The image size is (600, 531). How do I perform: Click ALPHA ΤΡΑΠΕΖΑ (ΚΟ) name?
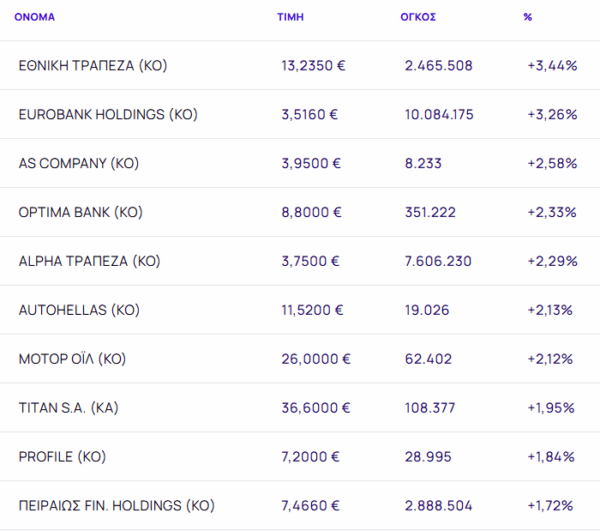coord(89,261)
